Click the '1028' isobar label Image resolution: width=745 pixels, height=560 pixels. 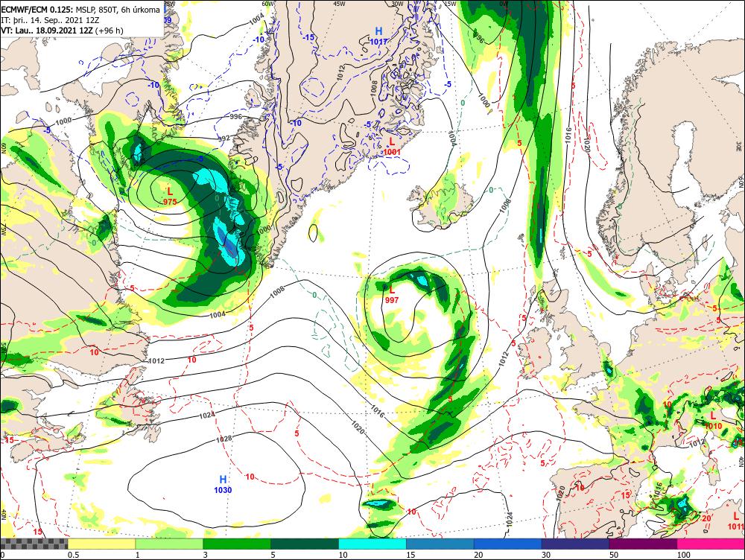tap(223, 438)
